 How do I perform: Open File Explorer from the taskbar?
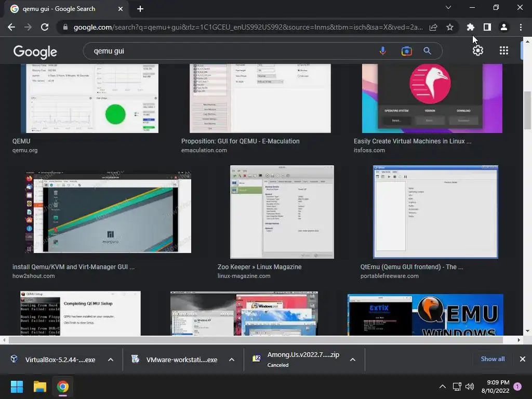click(x=39, y=387)
